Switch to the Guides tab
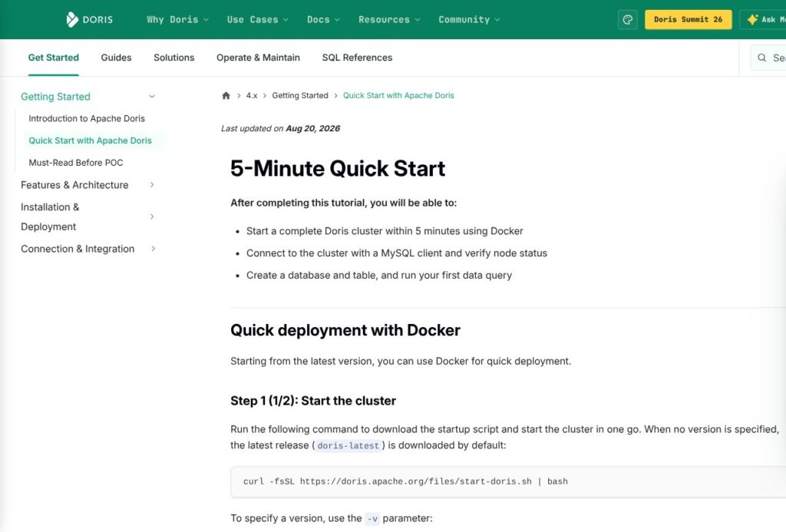 coord(117,58)
